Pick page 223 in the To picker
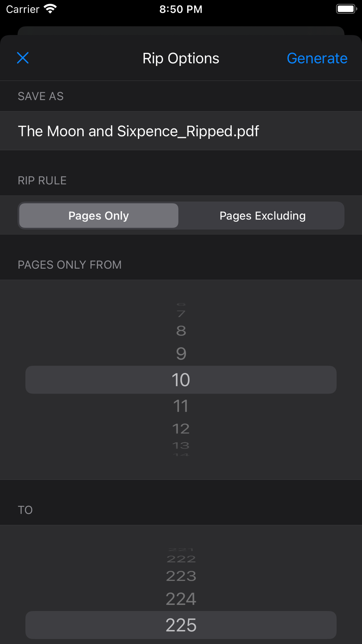The image size is (362, 644). click(x=181, y=576)
